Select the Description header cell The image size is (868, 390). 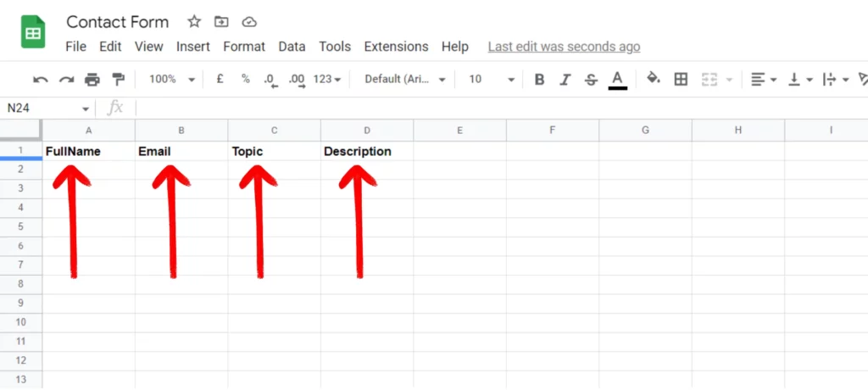(367, 151)
